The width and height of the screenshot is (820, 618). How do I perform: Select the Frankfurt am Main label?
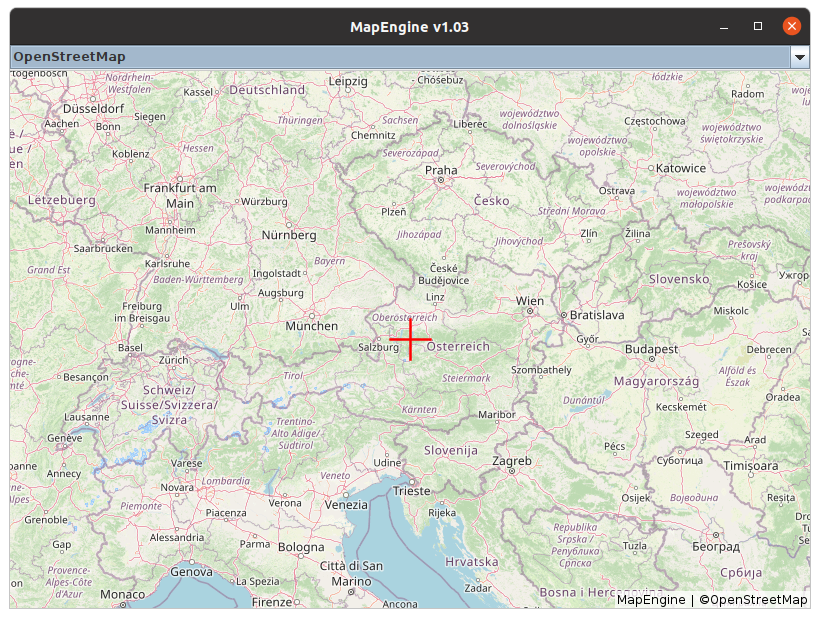point(180,195)
